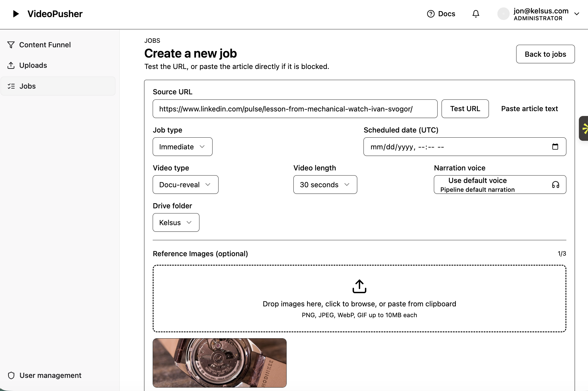588x391 pixels.
Task: Expand account menu chevron by jon@kelsus.com
Action: click(577, 14)
